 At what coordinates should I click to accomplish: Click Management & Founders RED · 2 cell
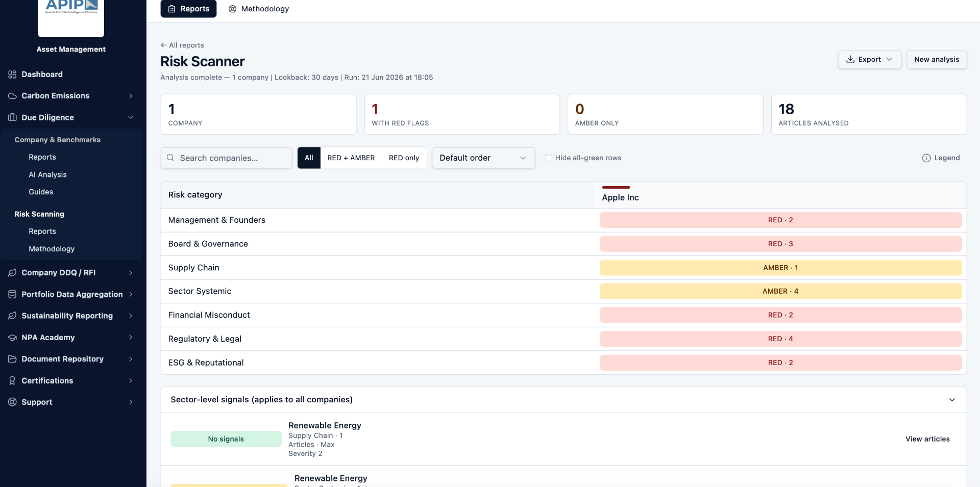pos(780,220)
